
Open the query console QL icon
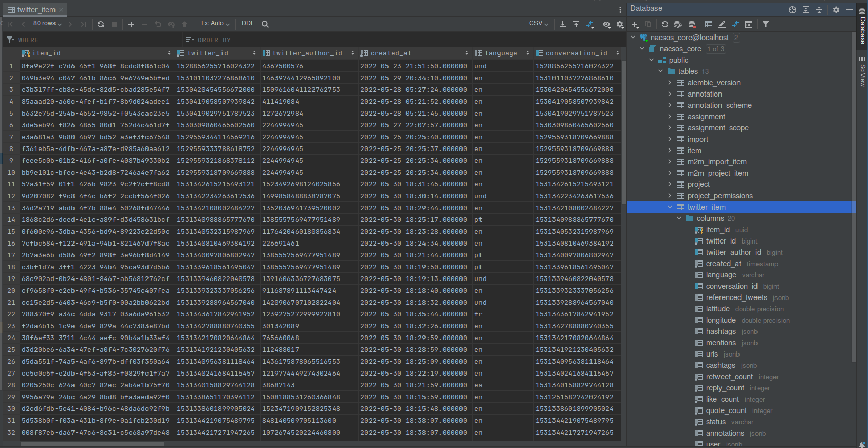click(749, 24)
